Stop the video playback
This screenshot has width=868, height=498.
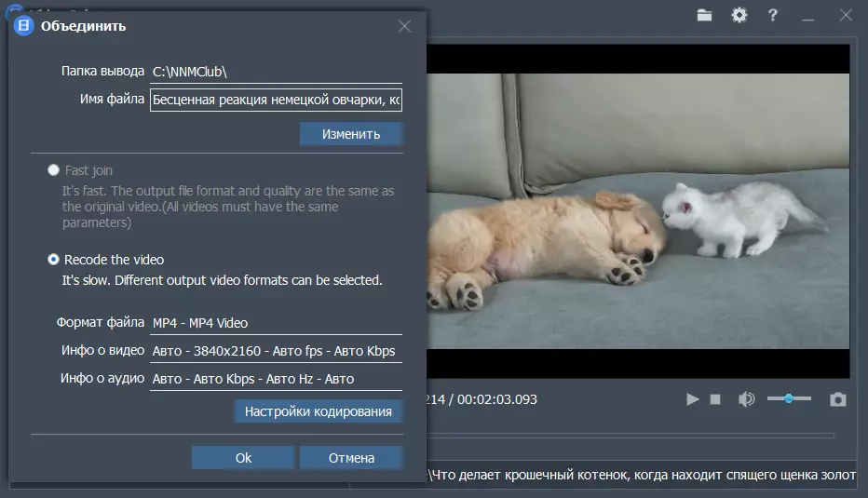[x=715, y=399]
